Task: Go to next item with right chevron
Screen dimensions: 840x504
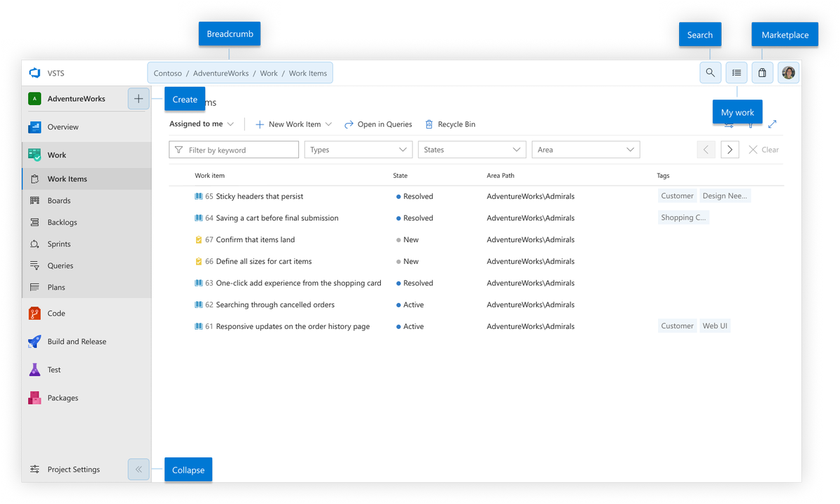Action: click(730, 150)
